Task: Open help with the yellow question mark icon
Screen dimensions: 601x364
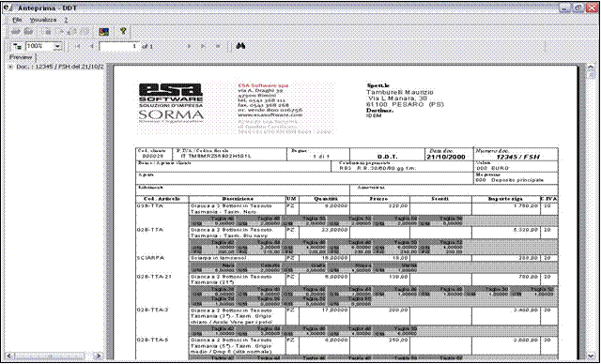Action: coord(123,31)
